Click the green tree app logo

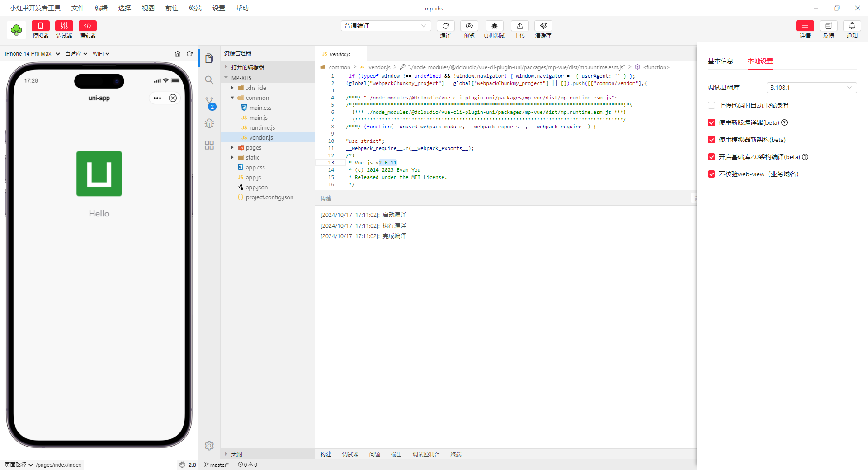click(x=16, y=30)
